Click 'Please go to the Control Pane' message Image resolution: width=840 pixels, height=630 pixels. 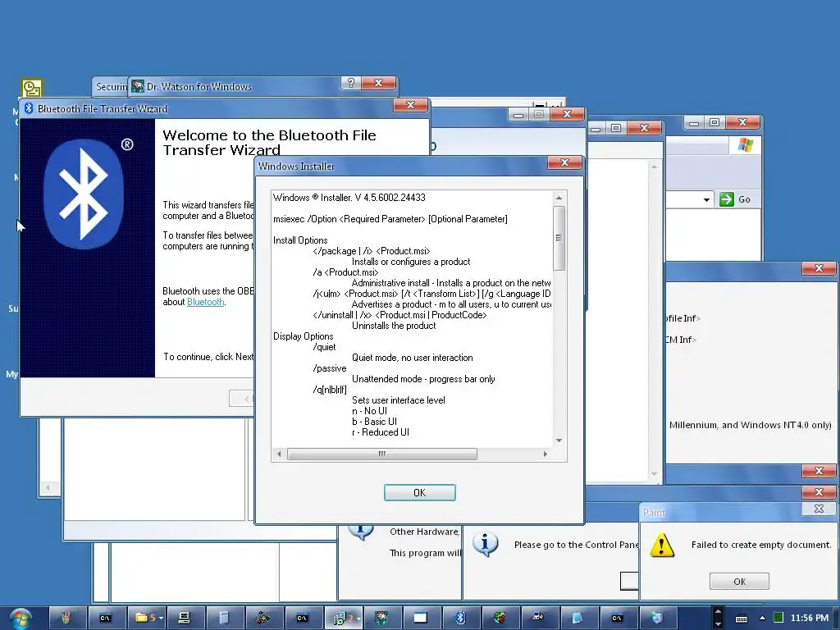click(x=577, y=545)
